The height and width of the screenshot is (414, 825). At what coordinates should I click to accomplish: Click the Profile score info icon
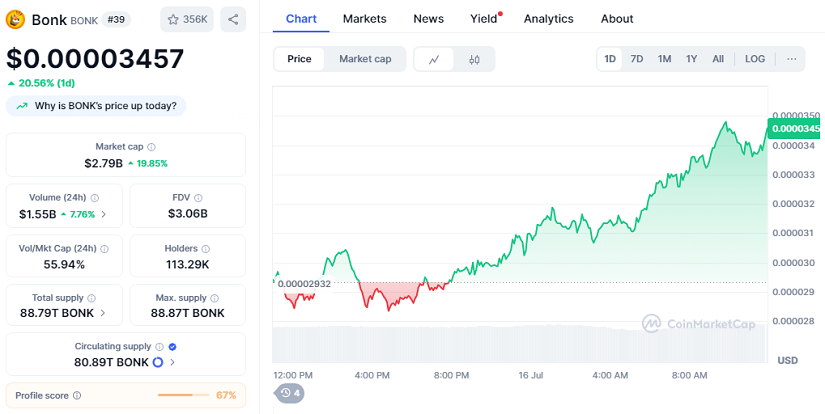[x=77, y=395]
